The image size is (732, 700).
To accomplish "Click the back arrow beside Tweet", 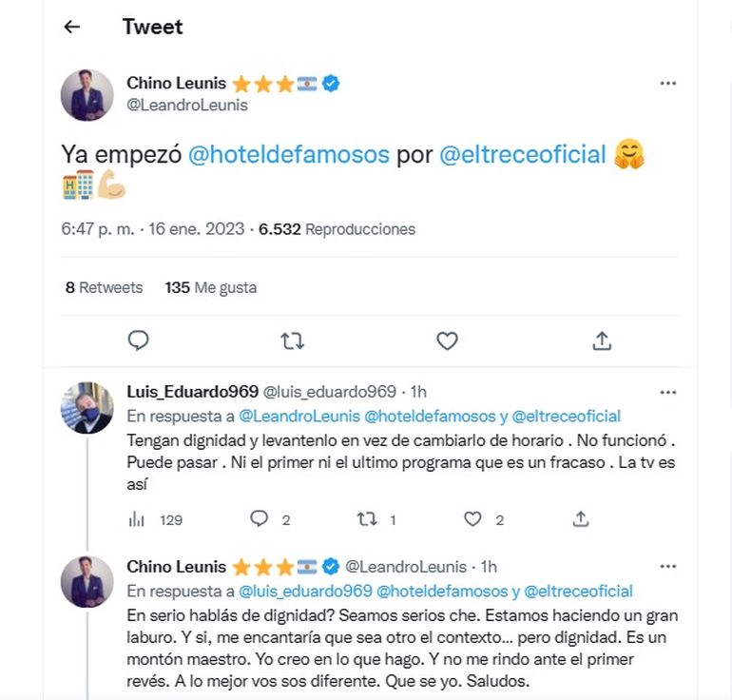I will [71, 27].
